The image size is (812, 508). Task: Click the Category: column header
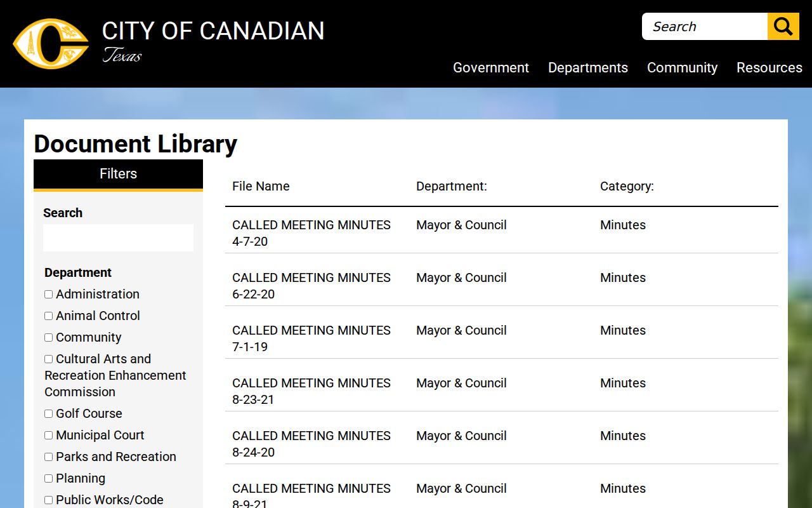(x=627, y=186)
